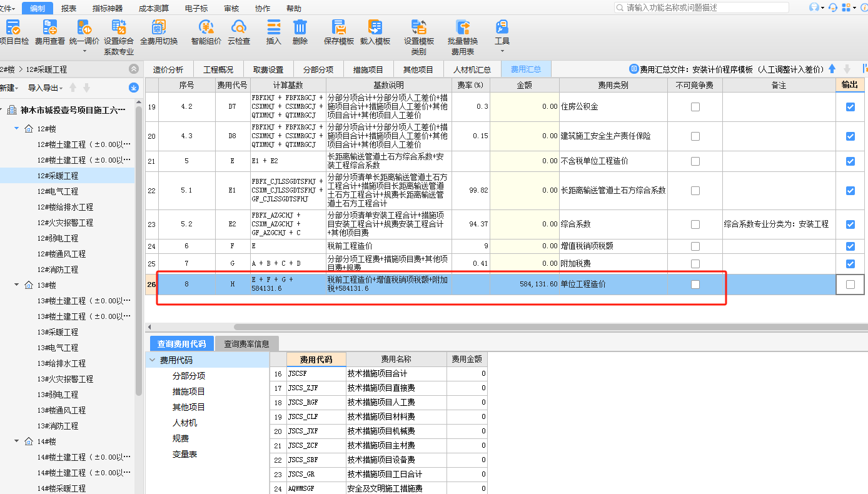
Task: Open the four-squares apps grid icon
Action: (x=846, y=8)
